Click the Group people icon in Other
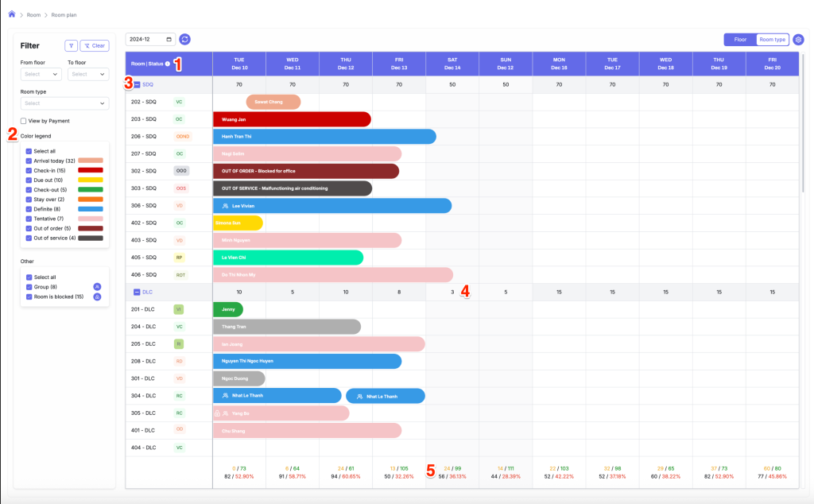 coord(97,286)
